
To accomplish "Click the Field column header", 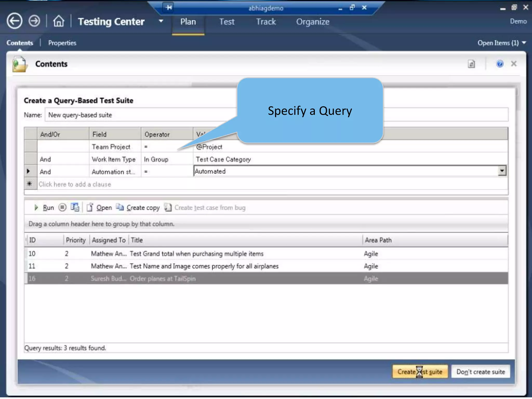I will pos(115,134).
